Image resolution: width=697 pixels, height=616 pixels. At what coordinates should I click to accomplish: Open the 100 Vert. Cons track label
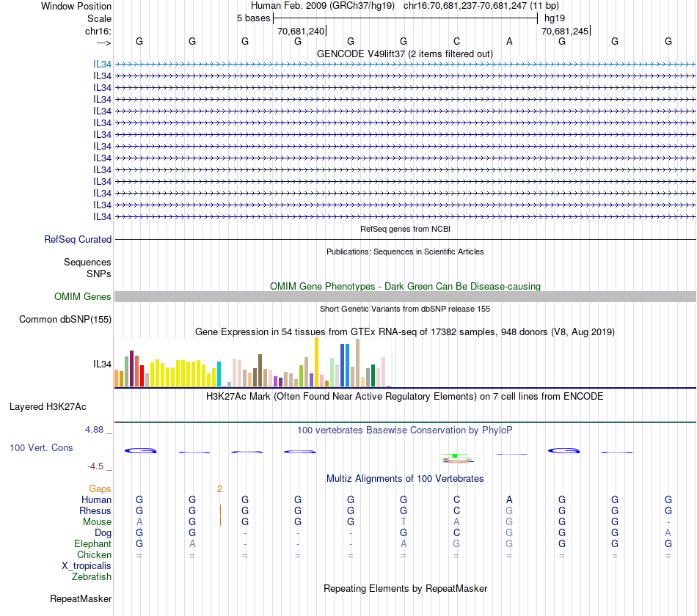(x=41, y=447)
